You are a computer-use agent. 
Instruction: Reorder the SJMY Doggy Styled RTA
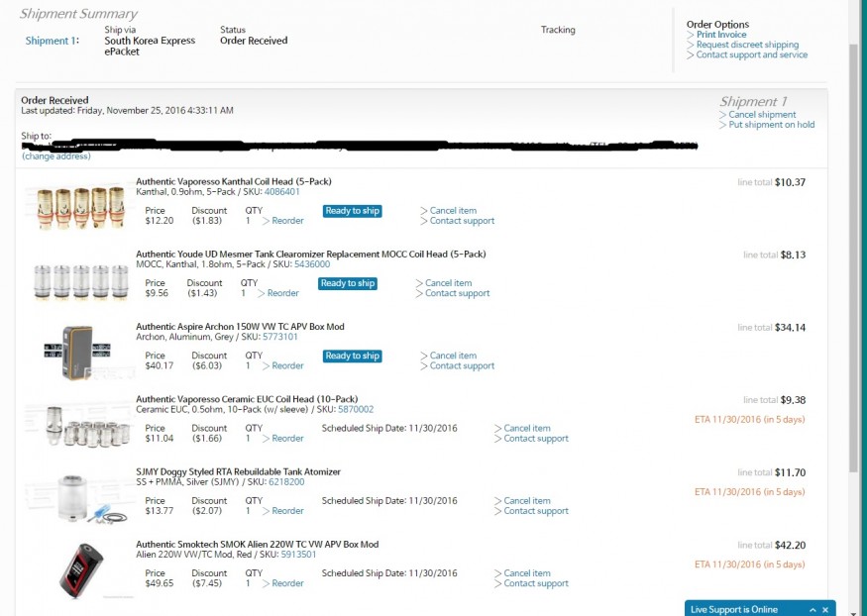click(x=287, y=510)
